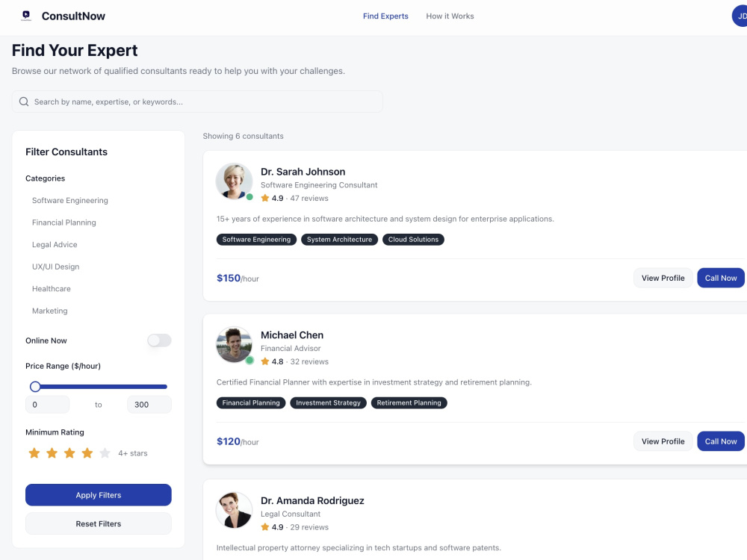Click the '32 reviews' text
The width and height of the screenshot is (747, 560).
click(309, 361)
